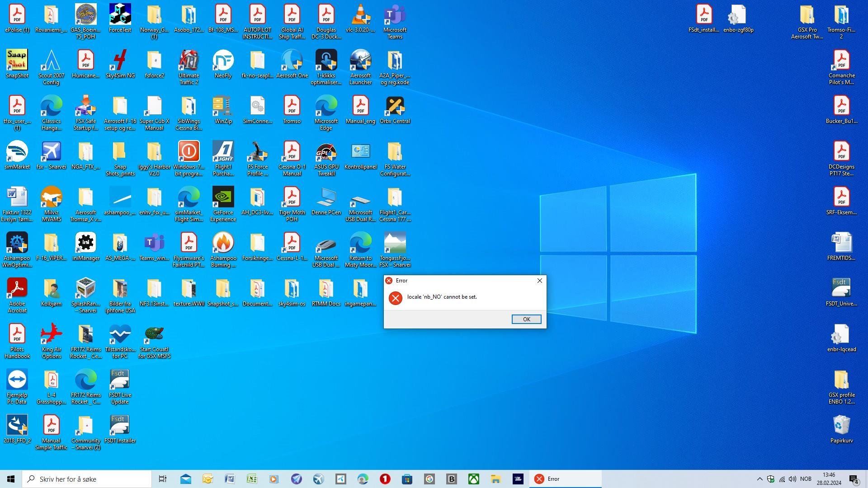The height and width of the screenshot is (488, 868).
Task: Select the ePolise (1) PDF icon
Action: point(17,19)
